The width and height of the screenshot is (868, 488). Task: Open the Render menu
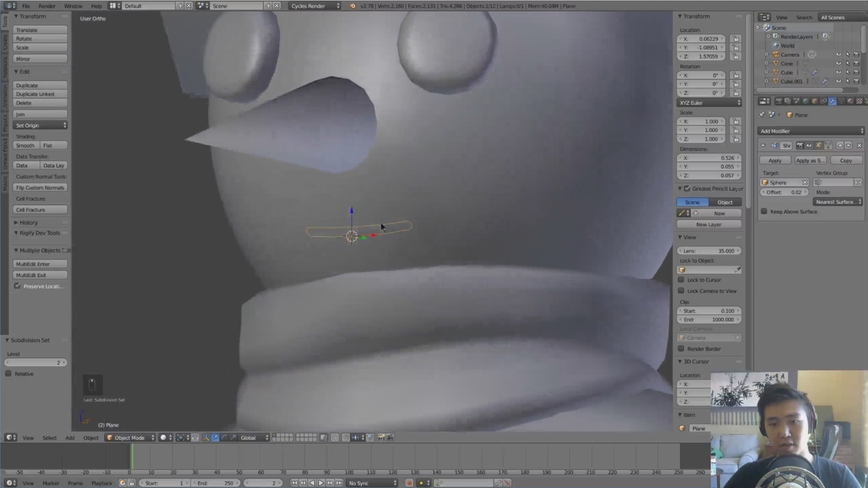(x=47, y=6)
